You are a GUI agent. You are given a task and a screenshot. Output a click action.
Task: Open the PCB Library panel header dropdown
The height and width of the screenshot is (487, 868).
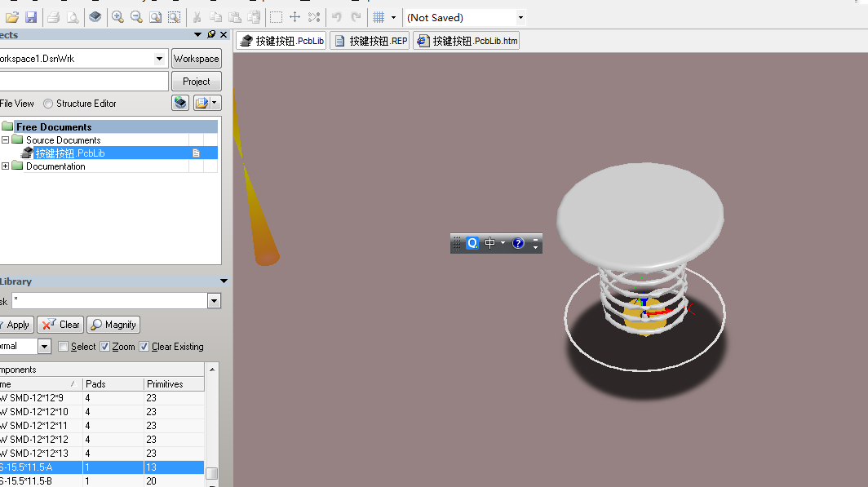224,281
